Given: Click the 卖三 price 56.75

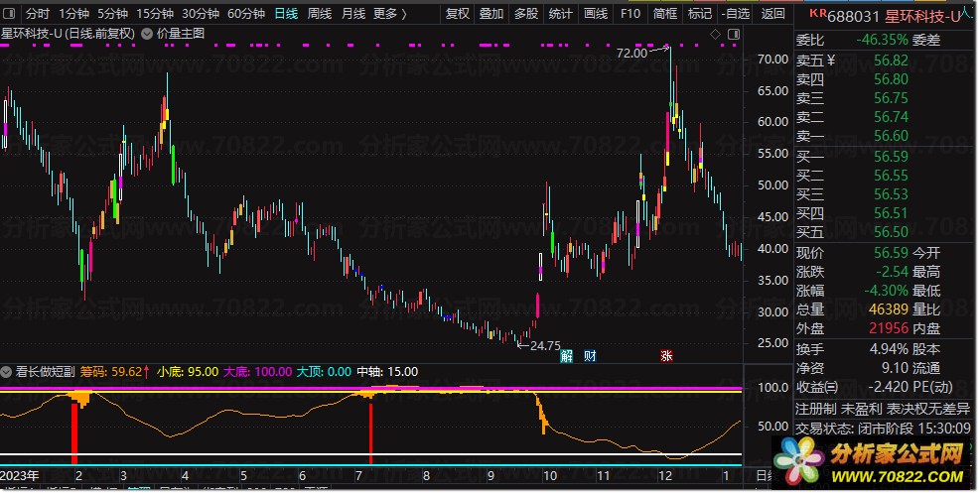Looking at the screenshot, I should point(892,98).
